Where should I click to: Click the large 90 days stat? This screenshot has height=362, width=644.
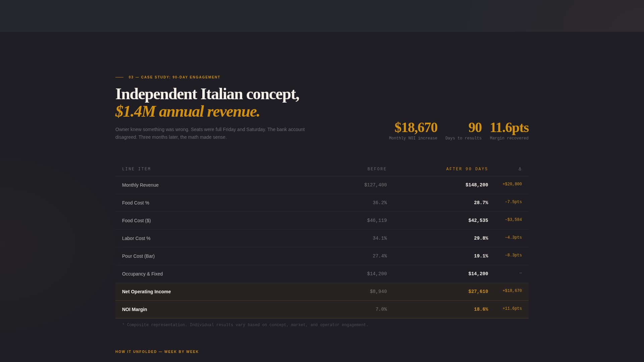[x=475, y=128]
